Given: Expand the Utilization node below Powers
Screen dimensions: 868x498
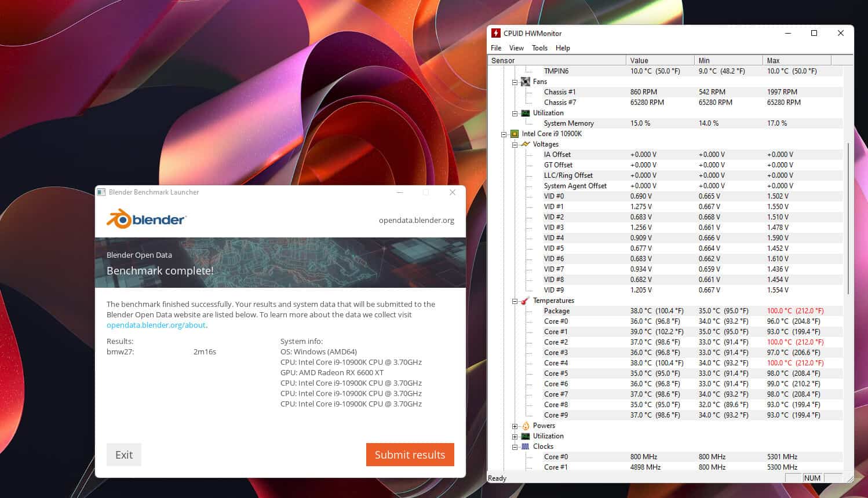Looking at the screenshot, I should click(x=515, y=437).
